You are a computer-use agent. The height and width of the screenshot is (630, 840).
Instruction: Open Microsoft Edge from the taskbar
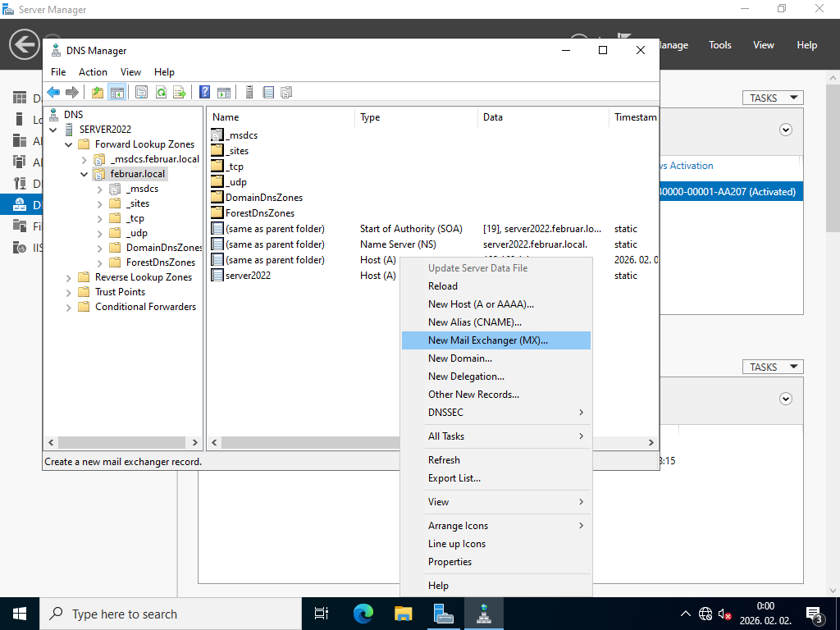pos(363,613)
